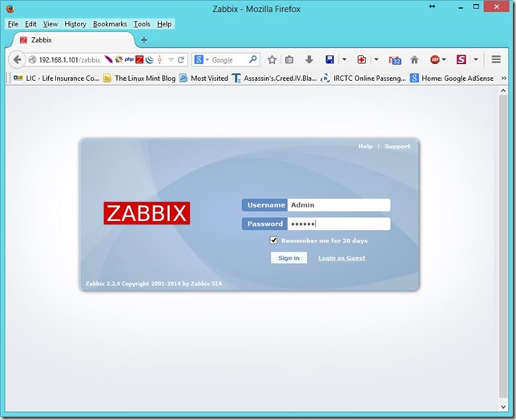Open Home: Google AdSense bookmark
Viewport: 516px width, 420px height.
coord(452,79)
